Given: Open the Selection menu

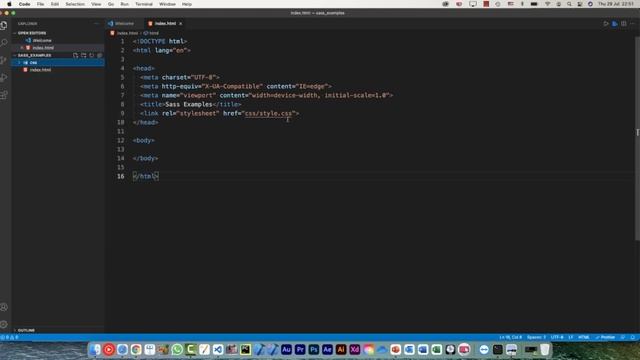Looking at the screenshot, I should tap(75, 4).
